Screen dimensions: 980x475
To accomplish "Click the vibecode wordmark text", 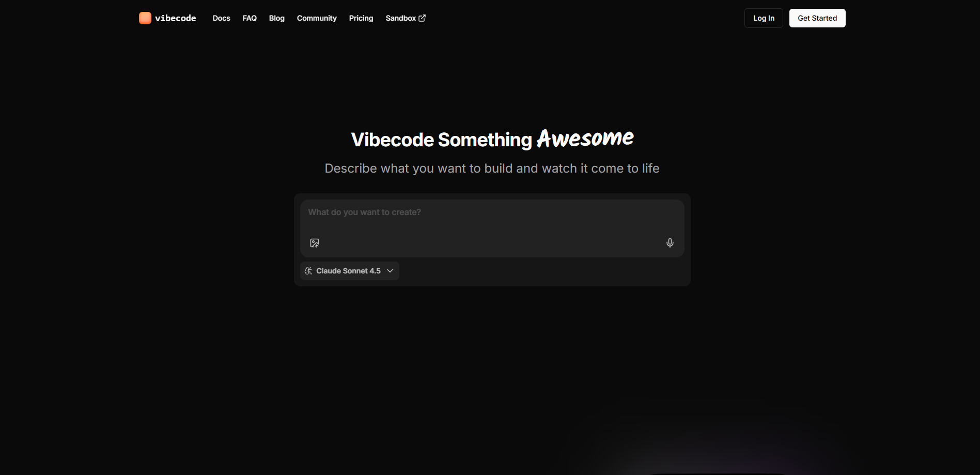I will point(176,18).
